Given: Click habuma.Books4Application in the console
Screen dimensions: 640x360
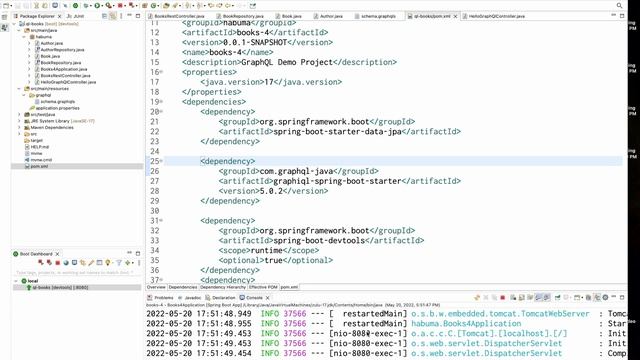Looking at the screenshot, I should (x=466, y=324).
